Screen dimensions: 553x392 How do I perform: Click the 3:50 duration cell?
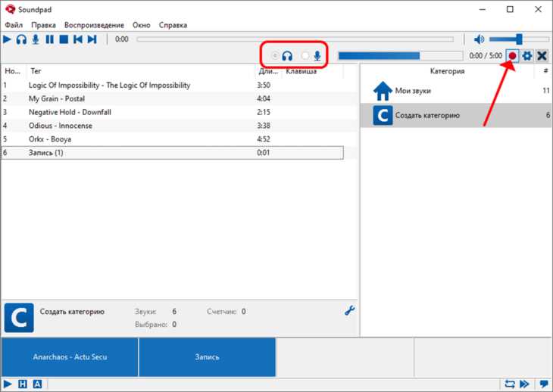pos(264,86)
